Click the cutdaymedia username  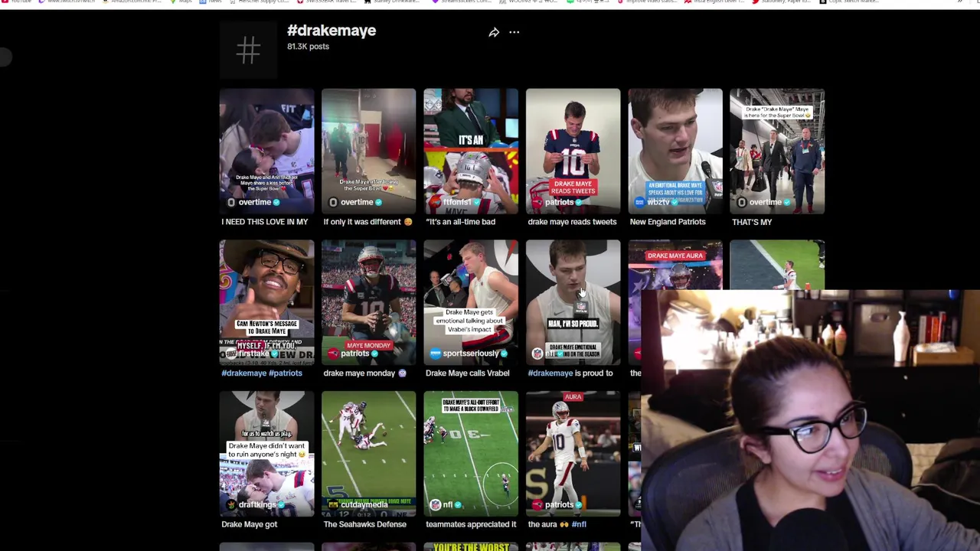(x=364, y=505)
